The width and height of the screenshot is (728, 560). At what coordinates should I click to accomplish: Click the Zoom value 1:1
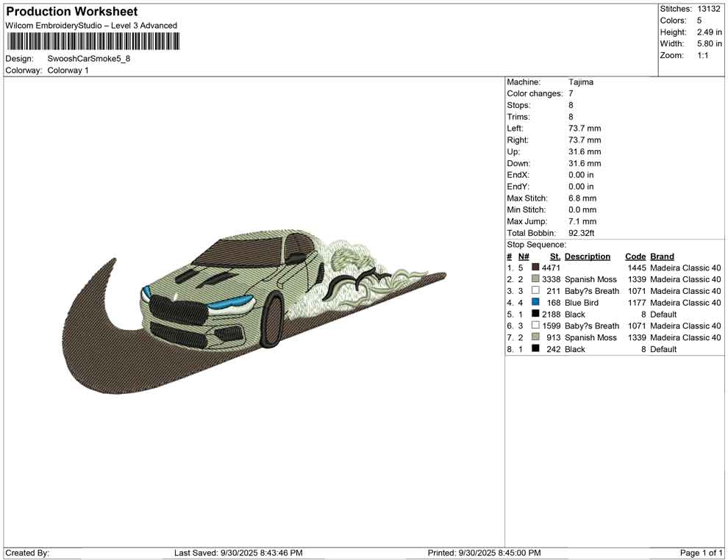702,56
